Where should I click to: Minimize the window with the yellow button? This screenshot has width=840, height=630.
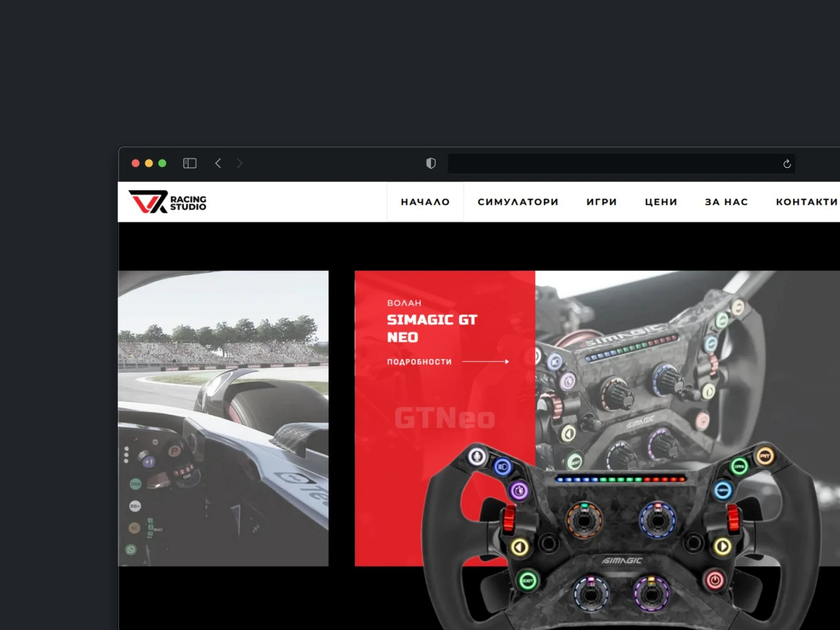[x=149, y=163]
